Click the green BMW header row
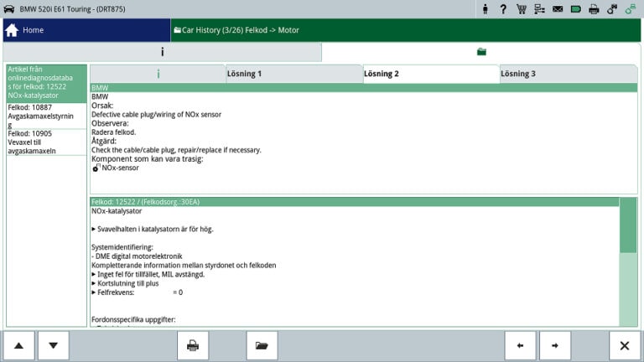Viewport: 644px width, 362px height. [x=363, y=88]
